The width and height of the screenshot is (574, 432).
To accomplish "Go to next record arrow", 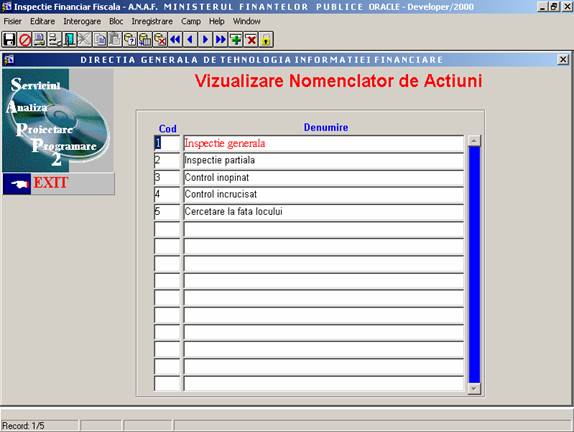I will (205, 40).
